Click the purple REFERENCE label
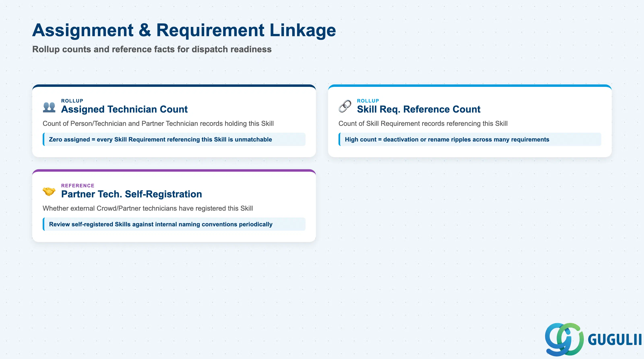 (x=78, y=186)
